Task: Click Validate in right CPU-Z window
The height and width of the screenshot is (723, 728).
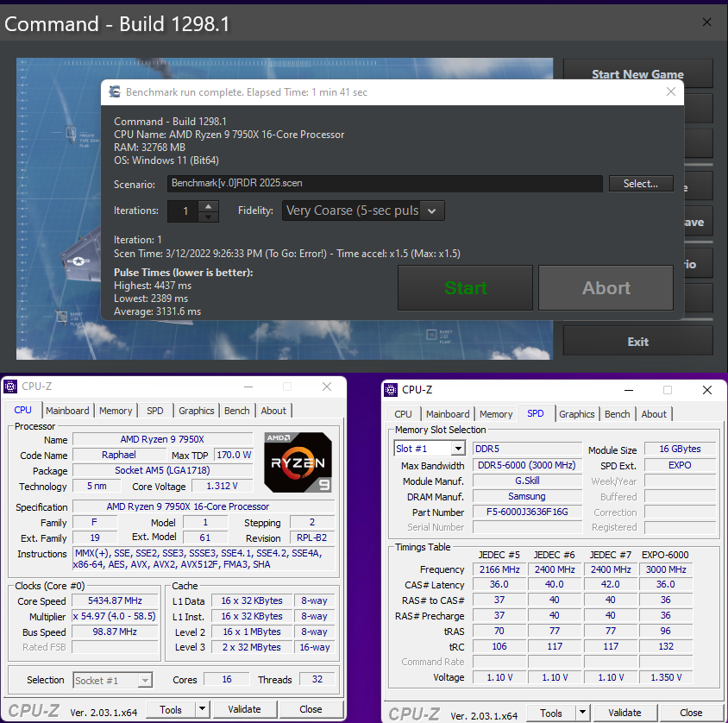Action: click(x=624, y=713)
